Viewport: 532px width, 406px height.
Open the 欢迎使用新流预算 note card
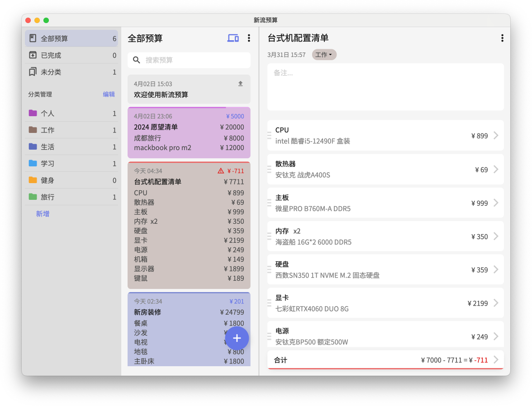point(189,89)
